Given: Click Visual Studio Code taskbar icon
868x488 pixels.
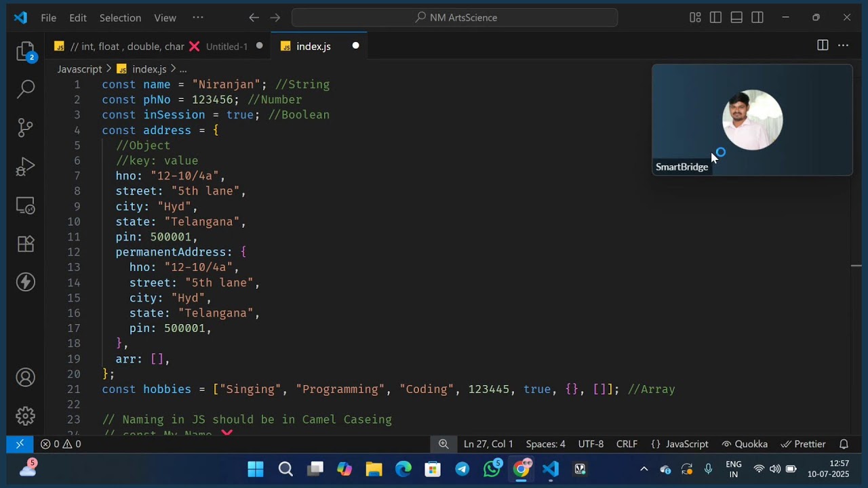Looking at the screenshot, I should pos(551,469).
